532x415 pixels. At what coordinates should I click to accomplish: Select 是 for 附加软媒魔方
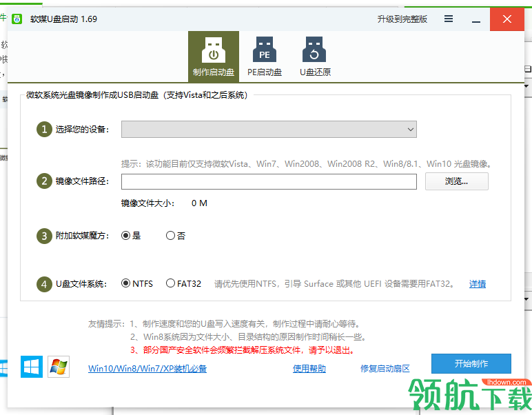pos(131,236)
